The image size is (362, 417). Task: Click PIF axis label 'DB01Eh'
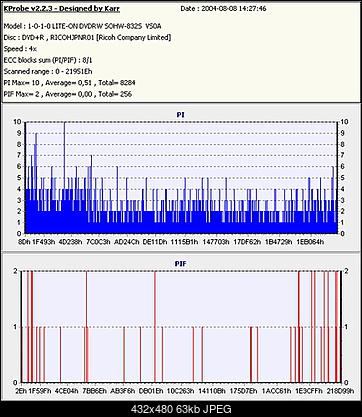click(151, 391)
